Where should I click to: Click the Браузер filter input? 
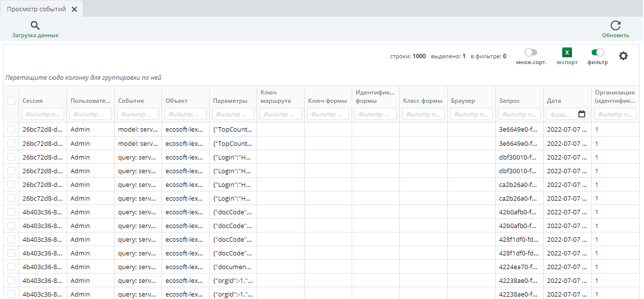tap(471, 114)
